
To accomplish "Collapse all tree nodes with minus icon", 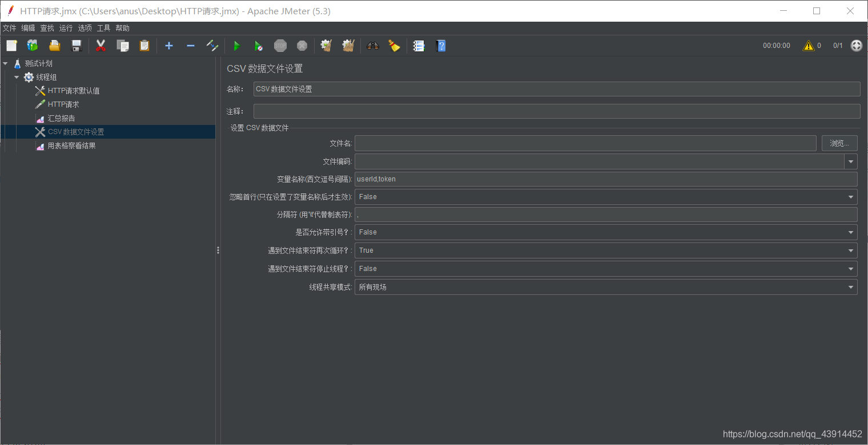I will pos(191,46).
